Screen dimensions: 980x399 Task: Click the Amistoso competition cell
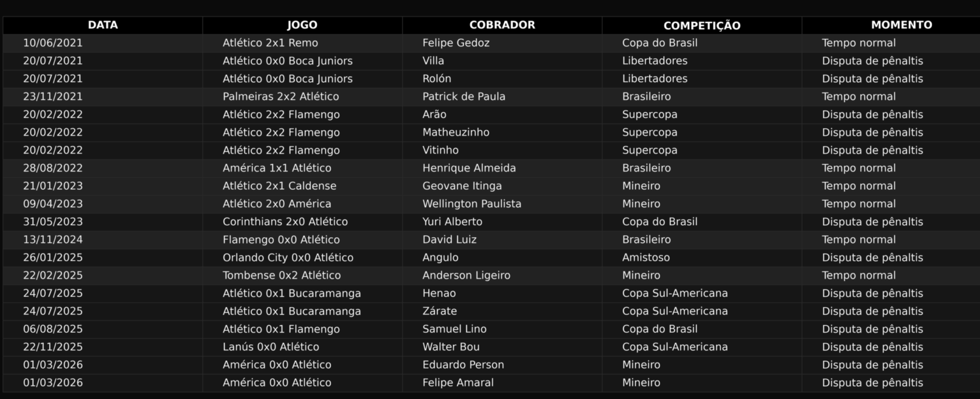(x=646, y=257)
